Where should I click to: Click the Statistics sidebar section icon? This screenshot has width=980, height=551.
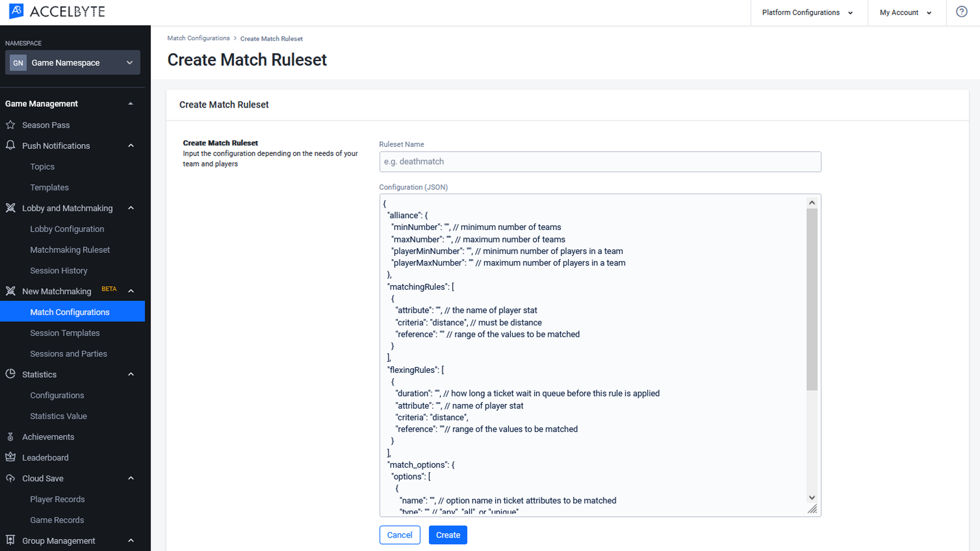pyautogui.click(x=10, y=373)
